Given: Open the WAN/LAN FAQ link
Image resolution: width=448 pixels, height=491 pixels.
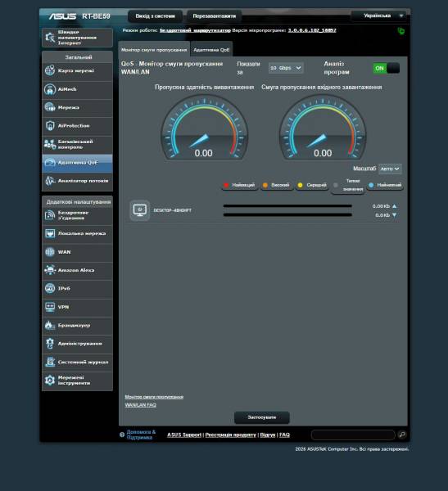Looking at the screenshot, I should [x=140, y=404].
